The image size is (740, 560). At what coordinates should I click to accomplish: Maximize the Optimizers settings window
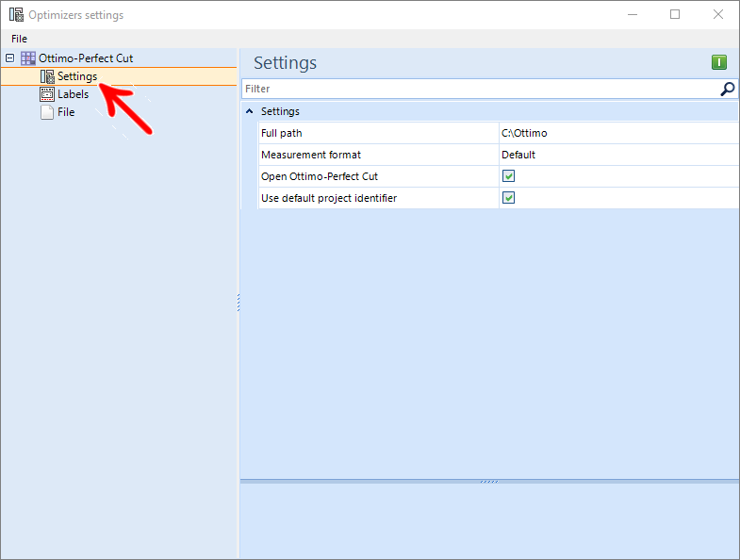click(x=675, y=15)
